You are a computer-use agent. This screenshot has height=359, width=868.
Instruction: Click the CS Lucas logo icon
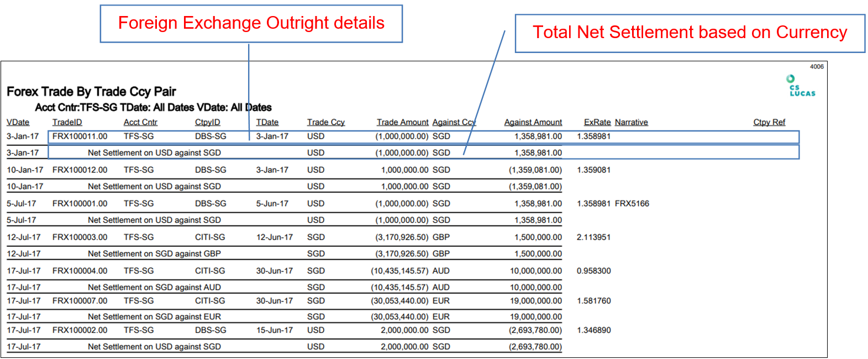coord(801,86)
